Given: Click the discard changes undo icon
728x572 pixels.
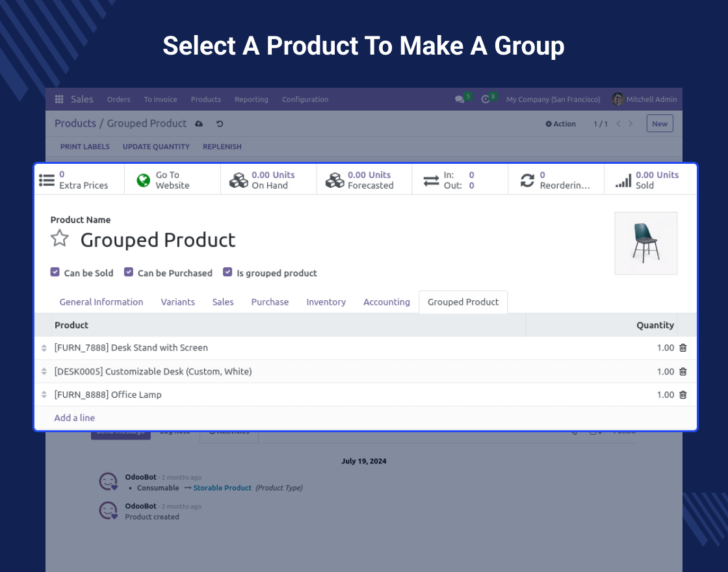Looking at the screenshot, I should coord(220,124).
